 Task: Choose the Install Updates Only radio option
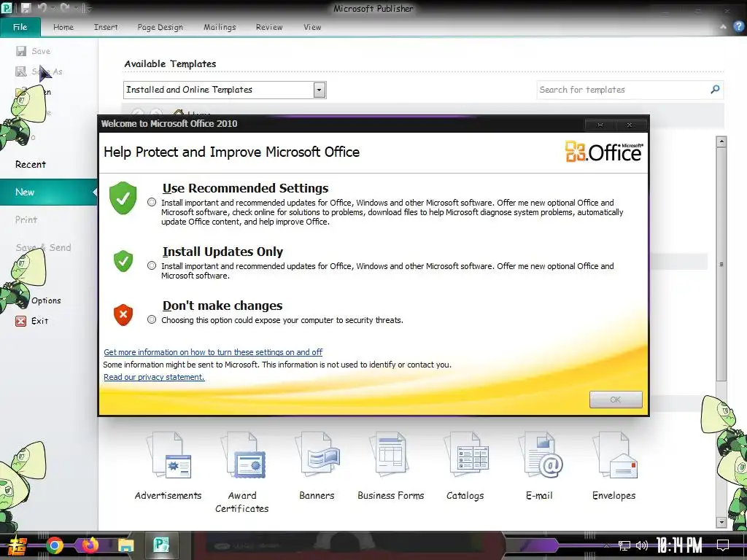click(x=152, y=265)
